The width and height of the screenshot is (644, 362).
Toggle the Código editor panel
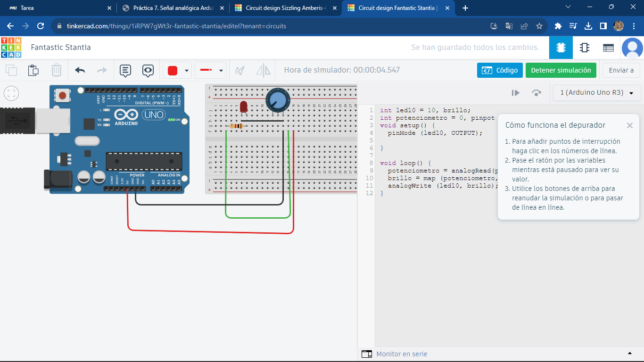pos(500,70)
